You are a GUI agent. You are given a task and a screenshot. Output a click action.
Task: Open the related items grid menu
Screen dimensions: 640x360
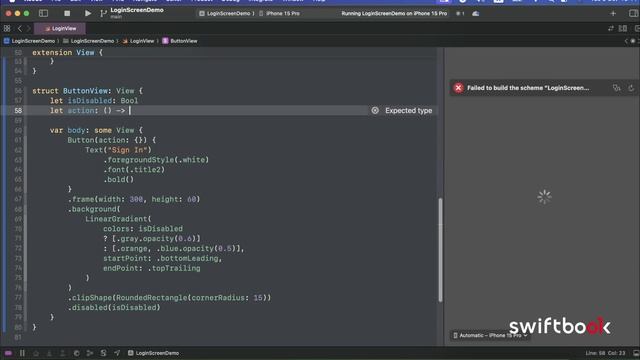[x=7, y=28]
